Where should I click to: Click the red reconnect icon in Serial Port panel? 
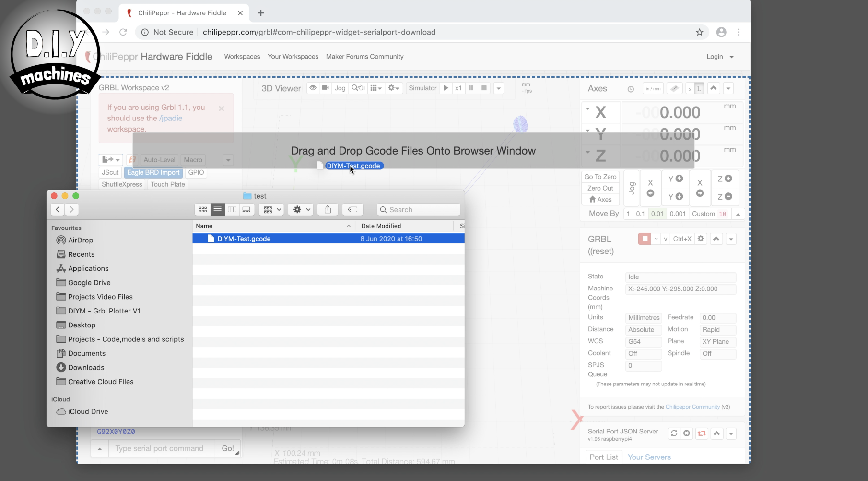tap(702, 433)
